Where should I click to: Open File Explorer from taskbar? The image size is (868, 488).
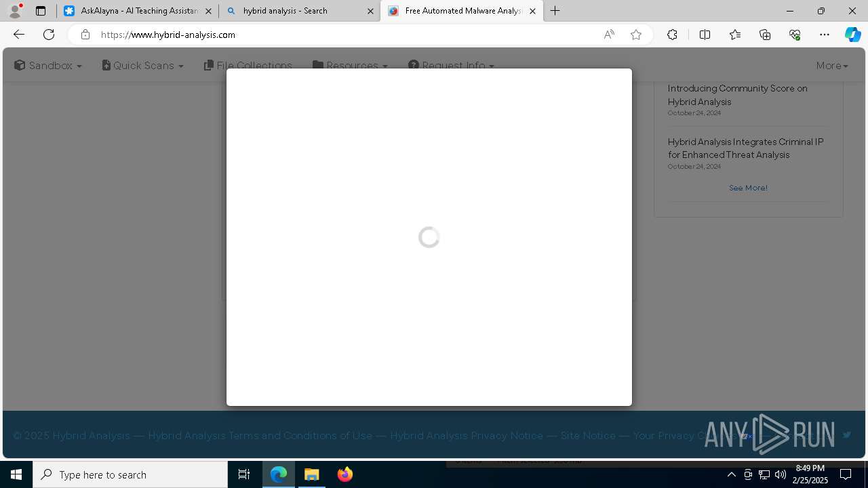click(312, 474)
